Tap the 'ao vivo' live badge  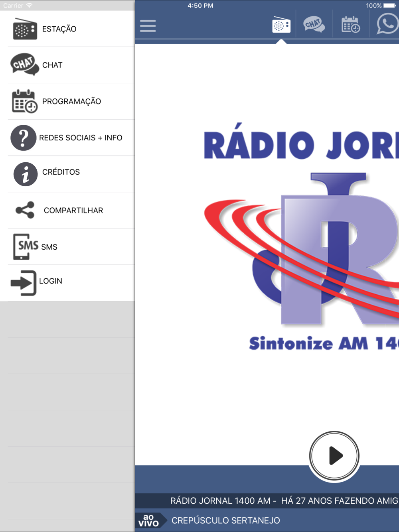(150, 520)
